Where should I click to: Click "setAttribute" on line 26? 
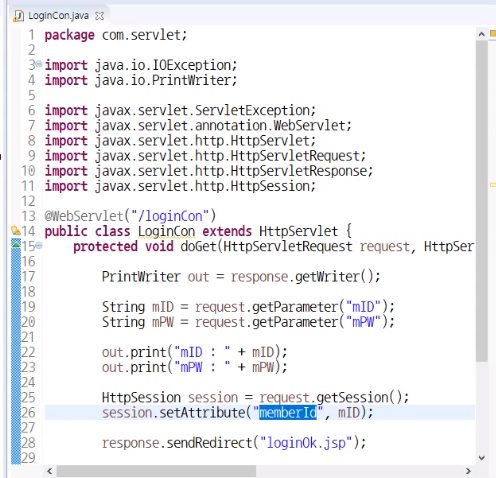[202, 413]
